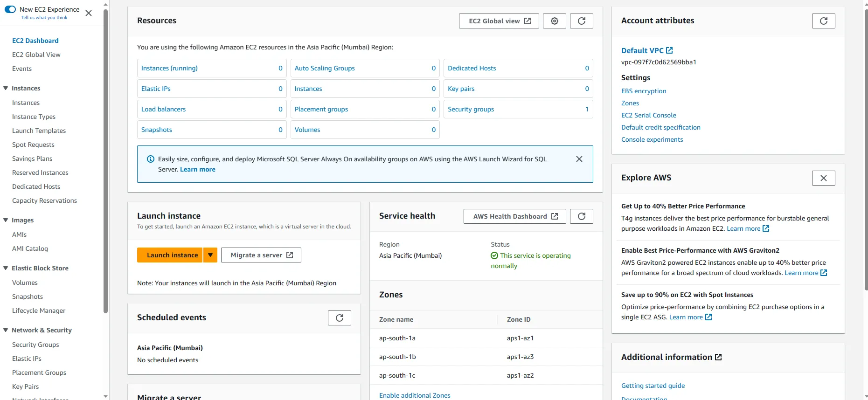Open Instances (running) resource tile
The height and width of the screenshot is (400, 868).
click(212, 68)
